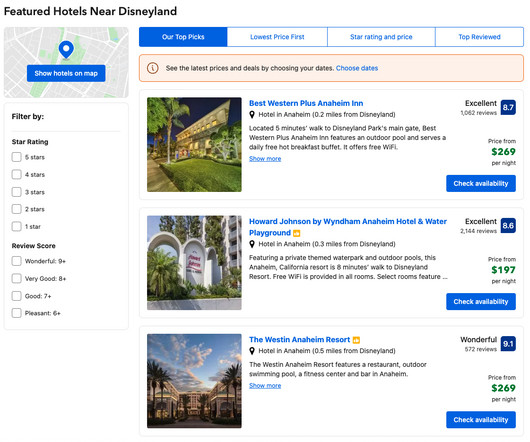This screenshot has height=442, width=530.
Task: Switch to Our Top Picks tab
Action: coord(183,37)
